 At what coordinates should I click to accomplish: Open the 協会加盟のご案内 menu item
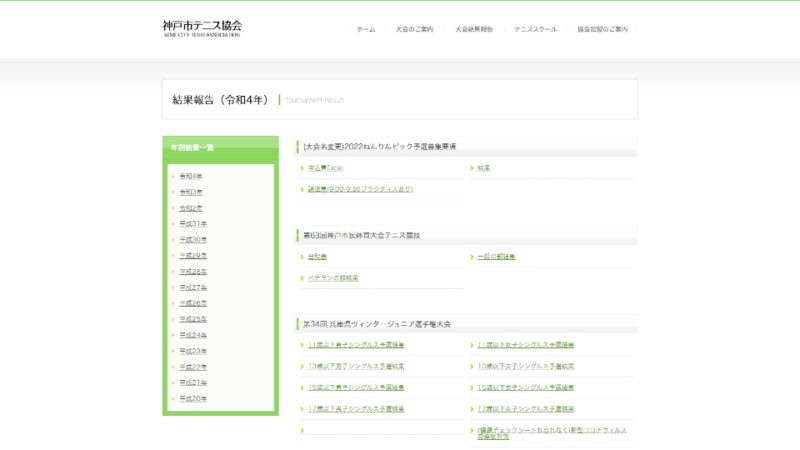coord(603,30)
